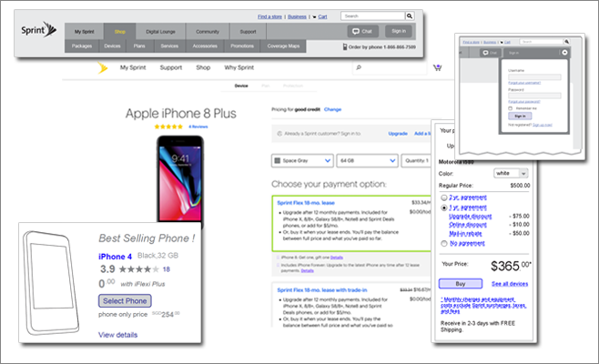Image resolution: width=599 pixels, height=364 pixels.
Task: Open the Space Gray color dropdown
Action: 301,161
